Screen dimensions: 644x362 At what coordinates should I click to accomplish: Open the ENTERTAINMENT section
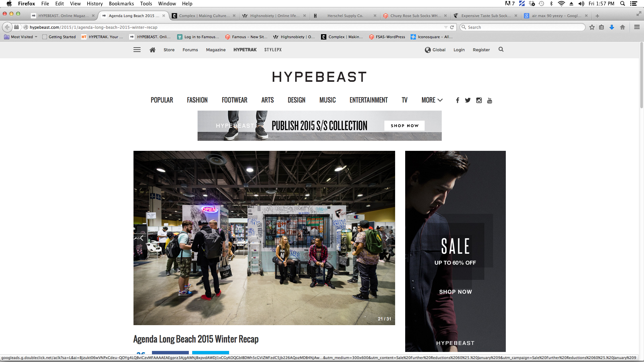click(x=369, y=100)
